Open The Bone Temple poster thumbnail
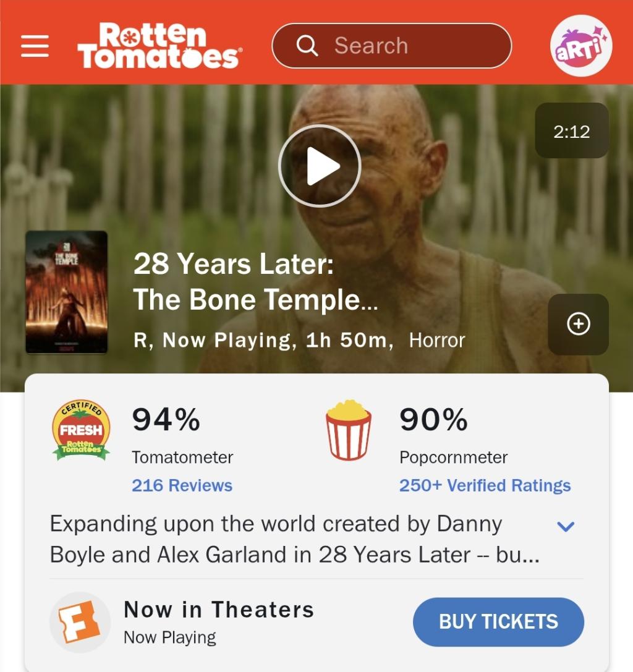Screen dimensions: 633x672 (x=66, y=292)
